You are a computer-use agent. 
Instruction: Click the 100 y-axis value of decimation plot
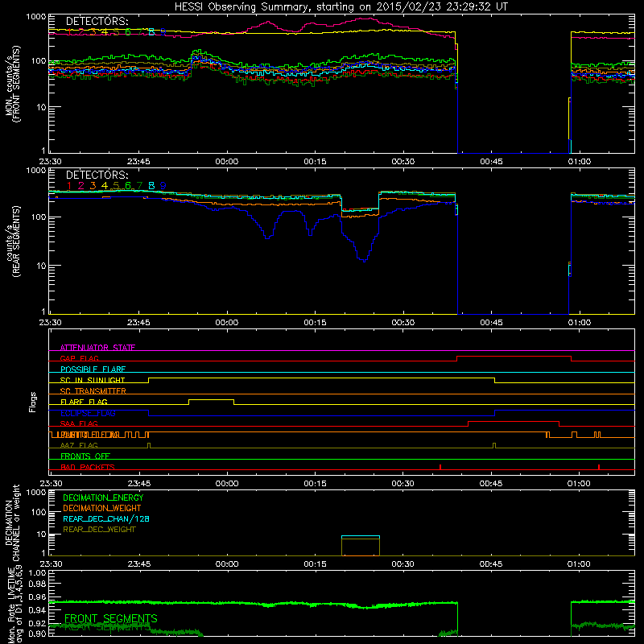point(39,512)
